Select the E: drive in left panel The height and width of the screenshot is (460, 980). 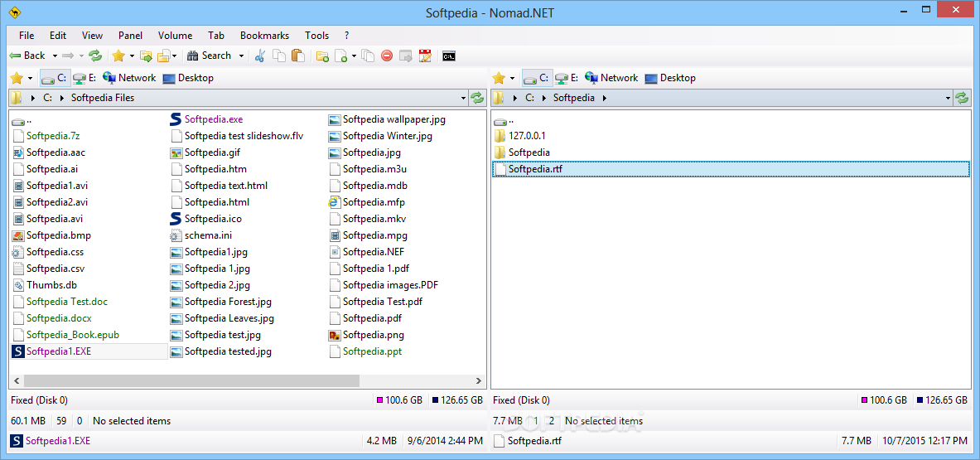click(x=84, y=78)
